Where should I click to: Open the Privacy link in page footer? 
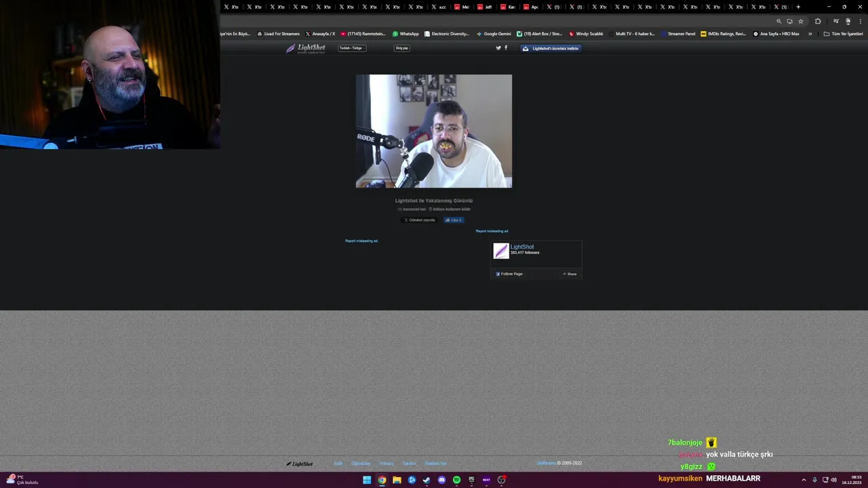[387, 464]
